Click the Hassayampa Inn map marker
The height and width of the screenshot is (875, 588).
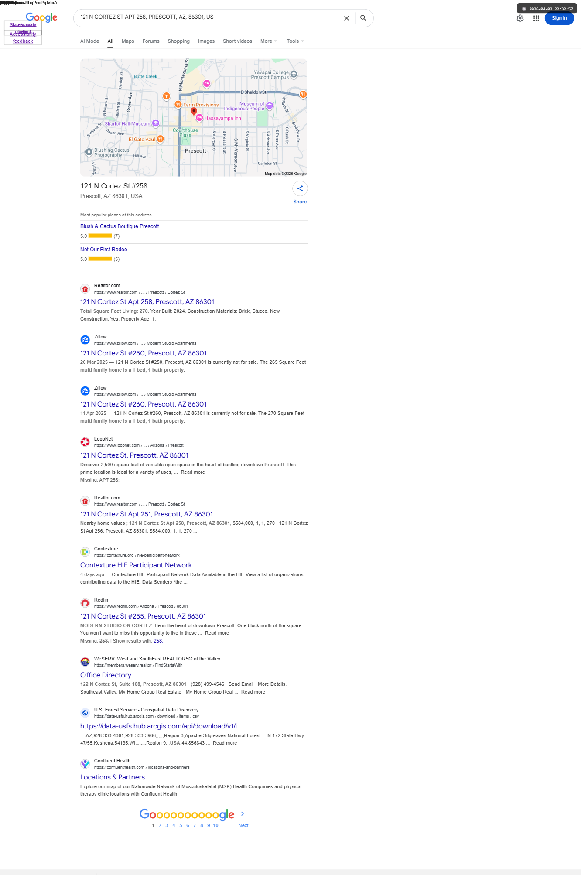click(x=199, y=118)
